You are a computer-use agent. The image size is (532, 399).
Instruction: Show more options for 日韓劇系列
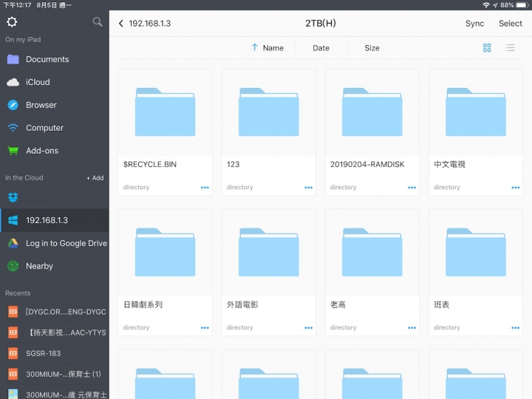[x=205, y=328]
